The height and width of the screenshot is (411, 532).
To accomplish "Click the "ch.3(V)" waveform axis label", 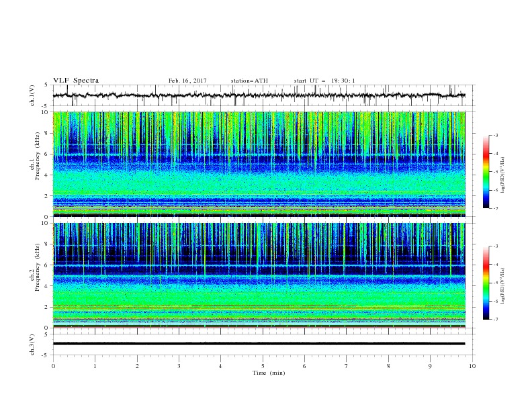I will click(32, 345).
